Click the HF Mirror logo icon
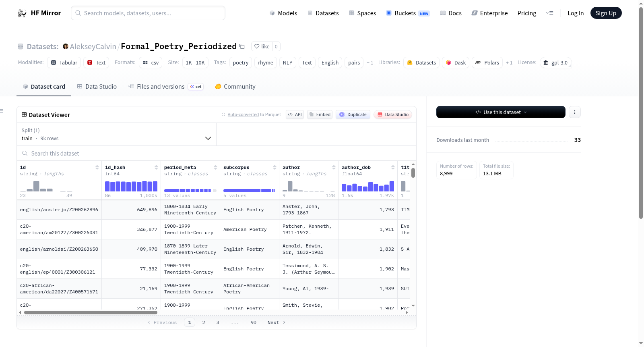This screenshot has height=347, width=644. tap(22, 13)
